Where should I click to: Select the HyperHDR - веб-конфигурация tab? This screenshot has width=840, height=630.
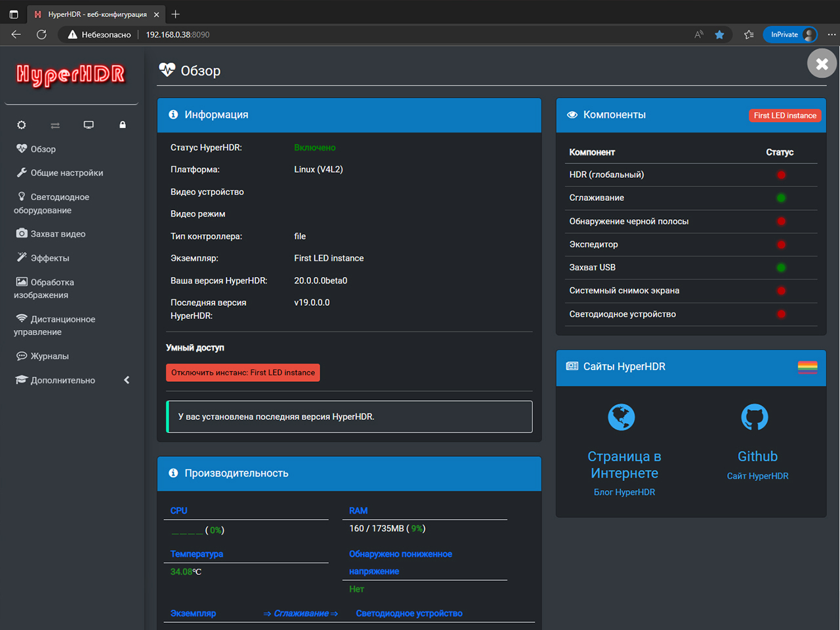97,14
